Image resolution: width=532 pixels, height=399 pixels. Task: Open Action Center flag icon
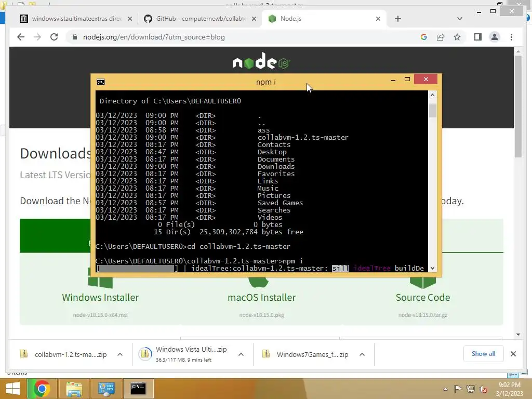point(458,389)
